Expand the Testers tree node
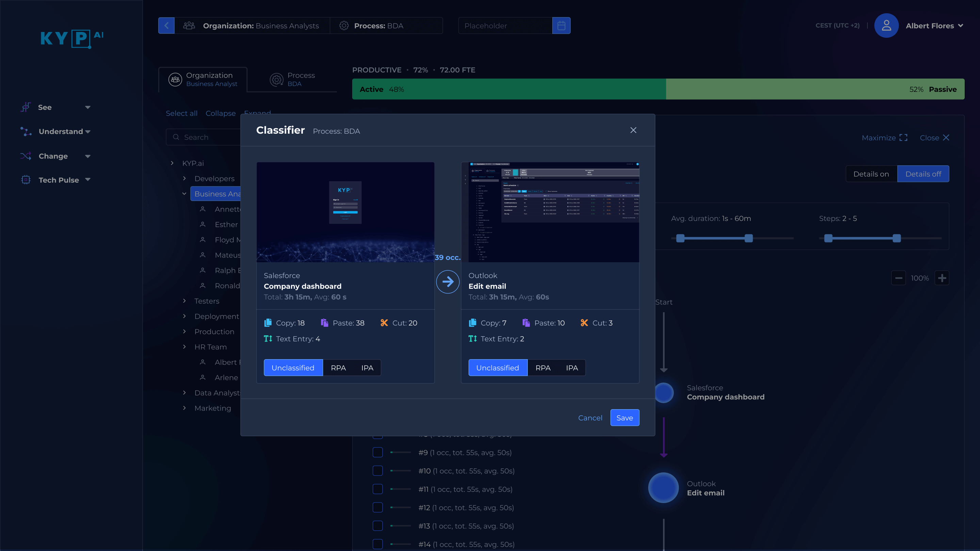The width and height of the screenshot is (980, 551). coord(184,301)
